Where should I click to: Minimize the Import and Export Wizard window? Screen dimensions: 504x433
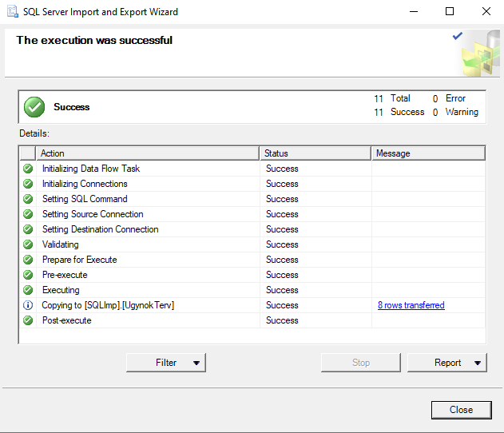tap(414, 11)
